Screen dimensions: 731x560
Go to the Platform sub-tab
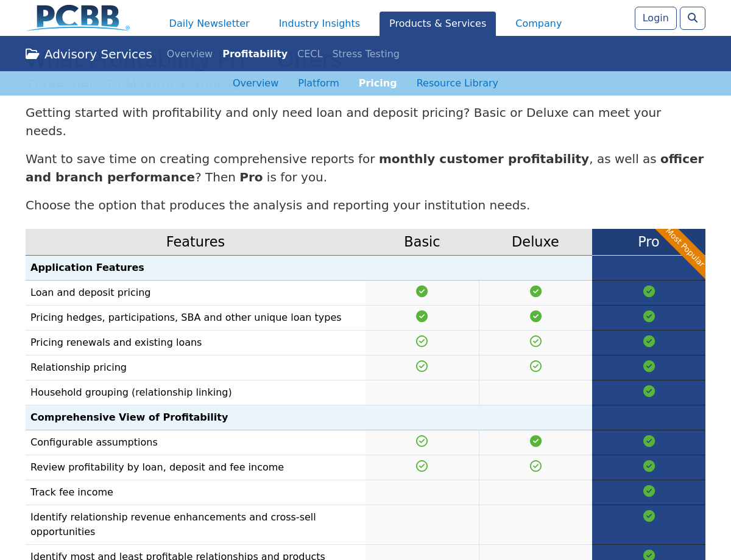318,83
